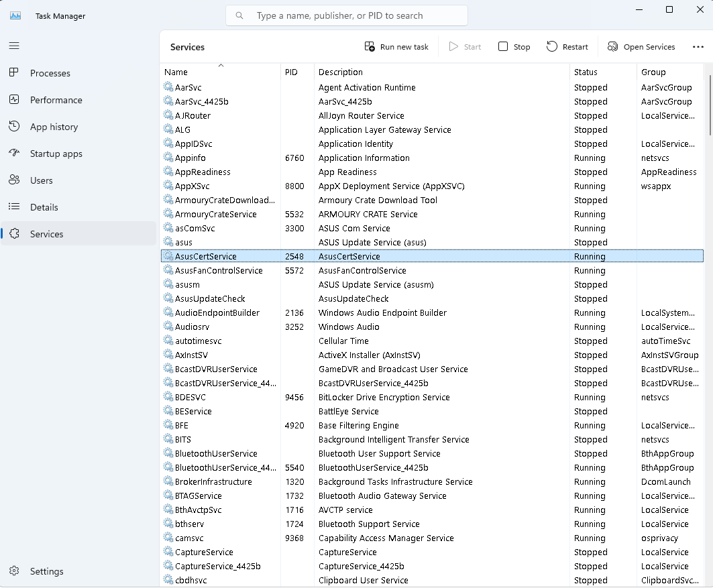Screen dimensions: 713x588
Task: Click the Startup apps gauge icon
Action: (14, 153)
